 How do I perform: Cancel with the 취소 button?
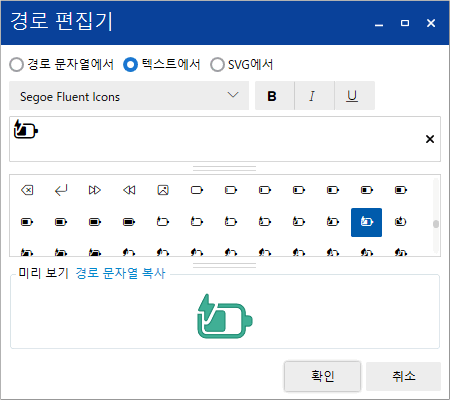tap(403, 376)
